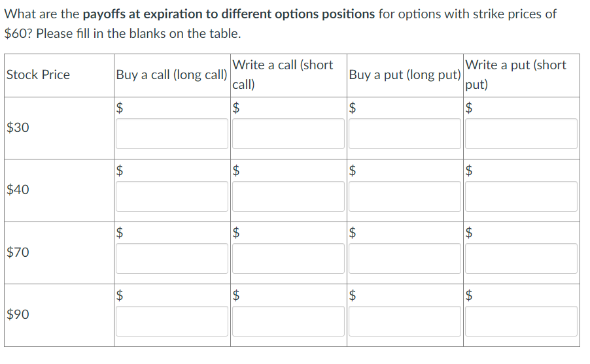Click the Buy a call (long call) header
This screenshot has width=590, height=364.
[171, 75]
